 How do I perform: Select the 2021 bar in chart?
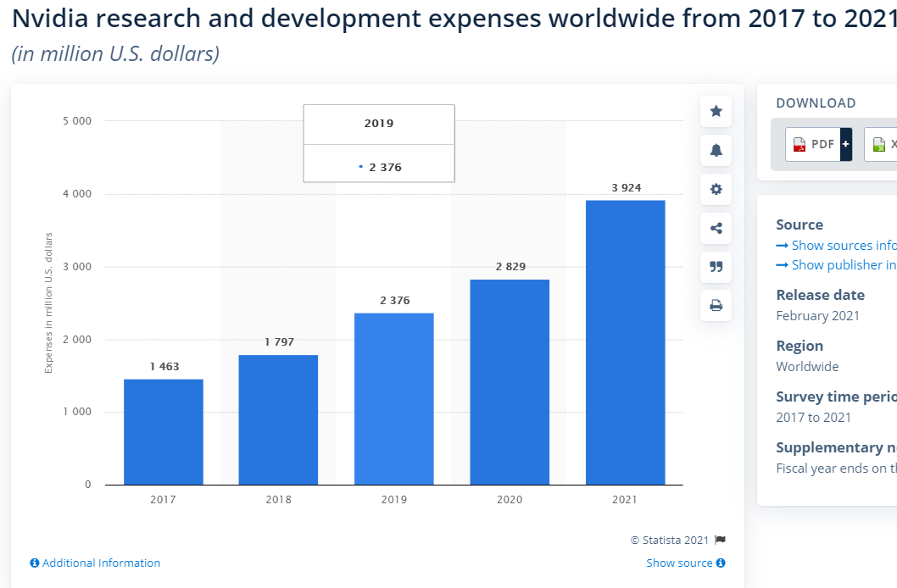(625, 343)
